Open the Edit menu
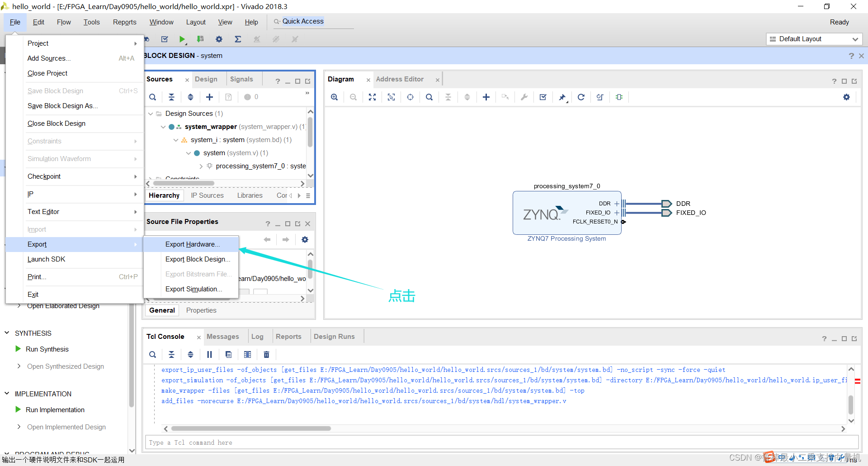This screenshot has width=868, height=466. pos(38,22)
